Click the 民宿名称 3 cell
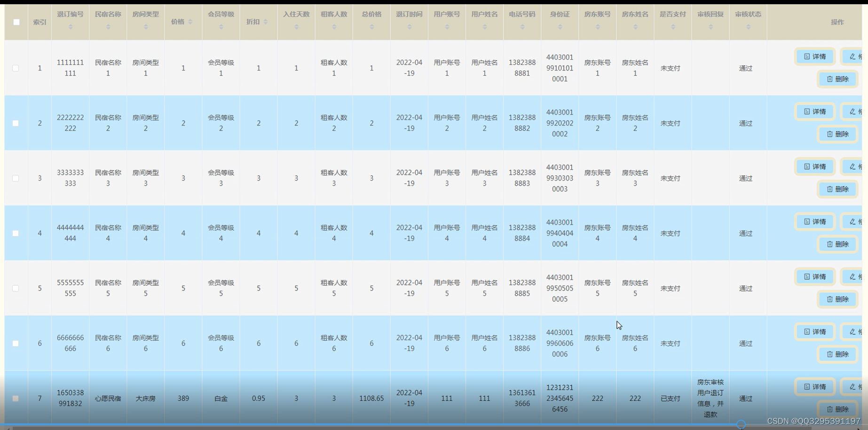This screenshot has width=868, height=430. coord(108,178)
